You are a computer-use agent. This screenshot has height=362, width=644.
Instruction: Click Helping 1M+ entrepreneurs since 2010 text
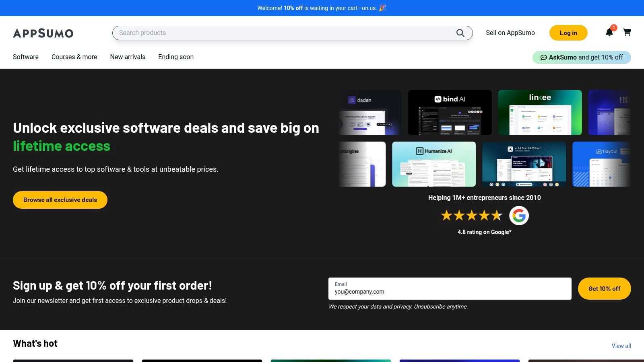click(485, 197)
